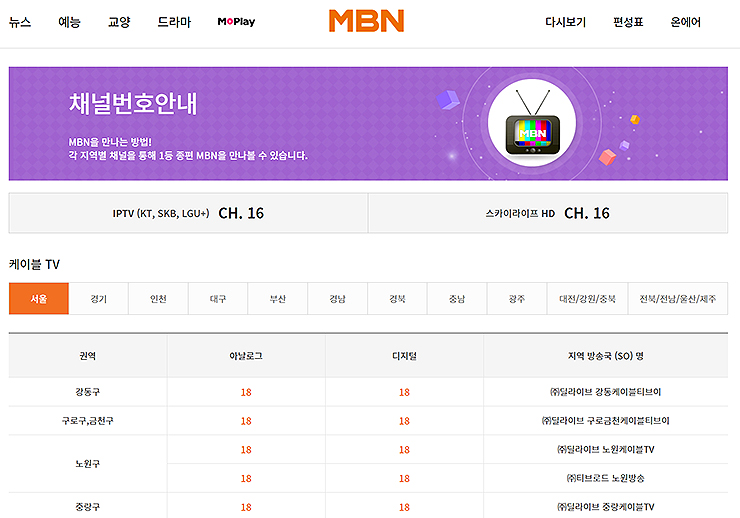Open the 예능 menu
Screen dimensions: 740x518
point(69,22)
